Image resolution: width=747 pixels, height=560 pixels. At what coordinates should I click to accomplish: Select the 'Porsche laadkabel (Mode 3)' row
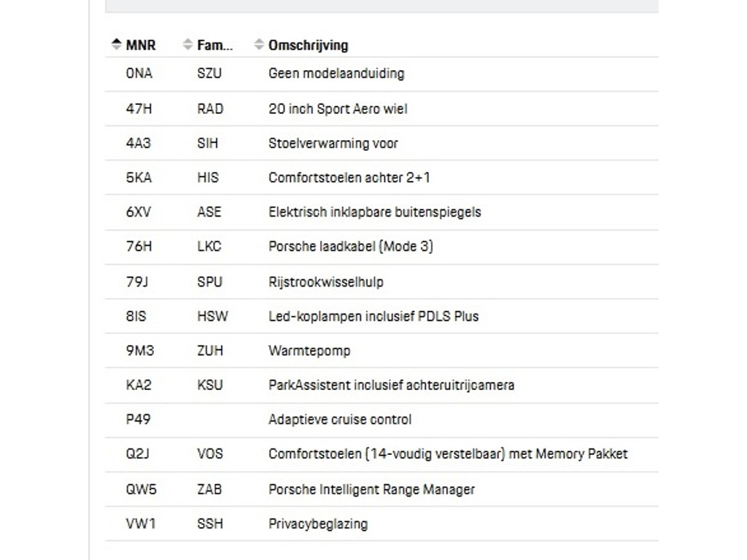(351, 246)
